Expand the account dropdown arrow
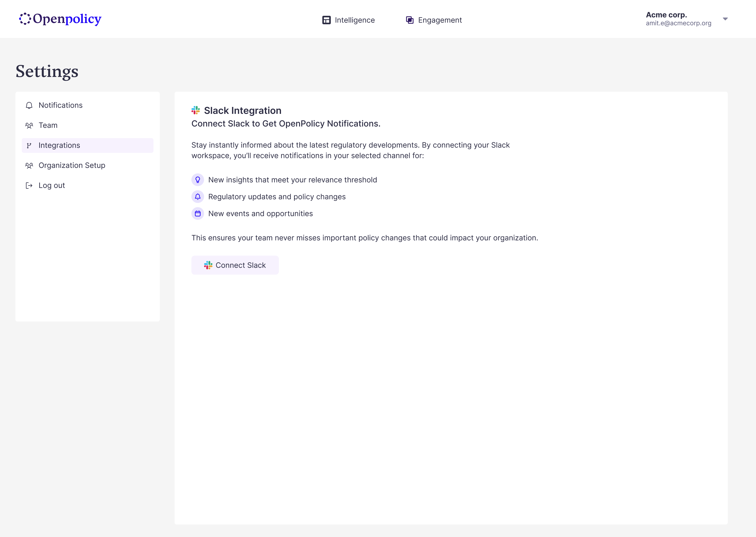This screenshot has width=756, height=537. 725,19
